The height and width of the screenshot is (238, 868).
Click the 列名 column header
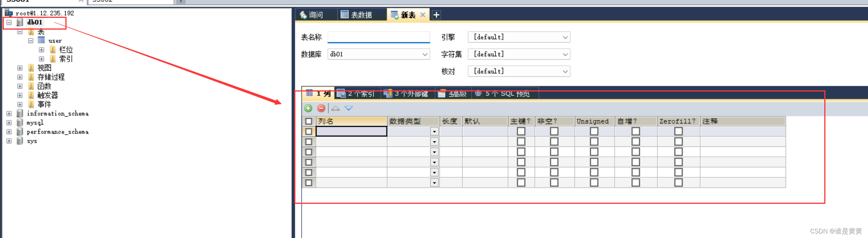tap(352, 121)
